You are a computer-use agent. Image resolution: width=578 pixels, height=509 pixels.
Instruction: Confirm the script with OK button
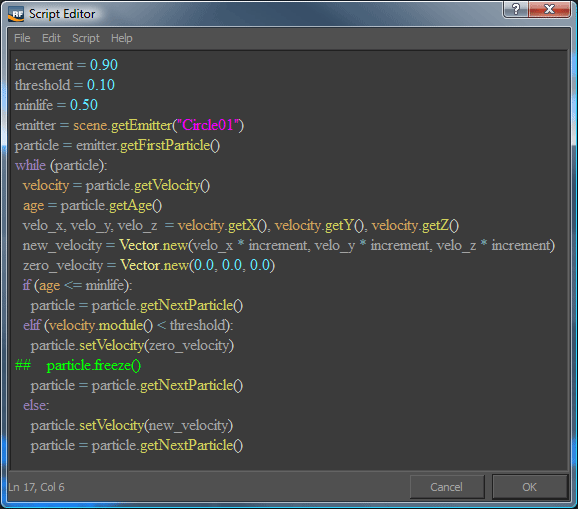tap(529, 487)
